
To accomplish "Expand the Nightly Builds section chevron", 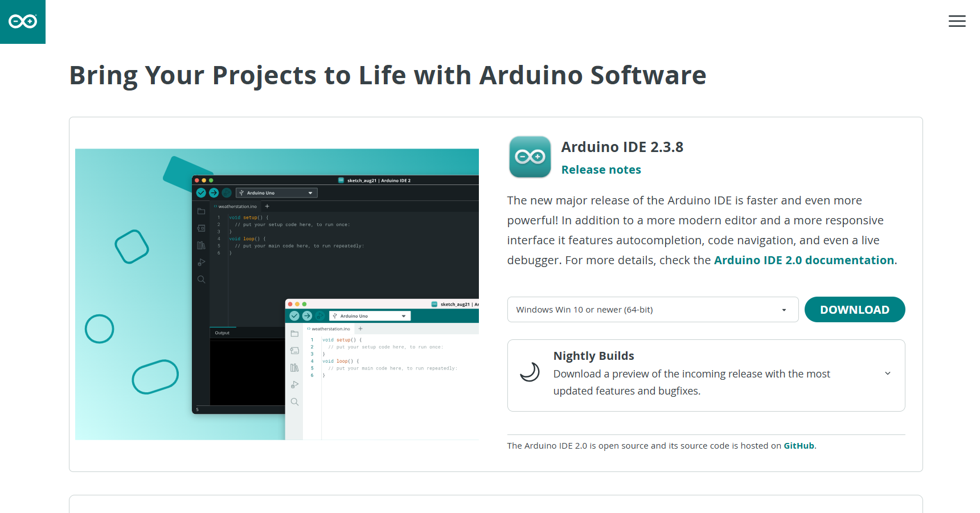I will click(887, 374).
